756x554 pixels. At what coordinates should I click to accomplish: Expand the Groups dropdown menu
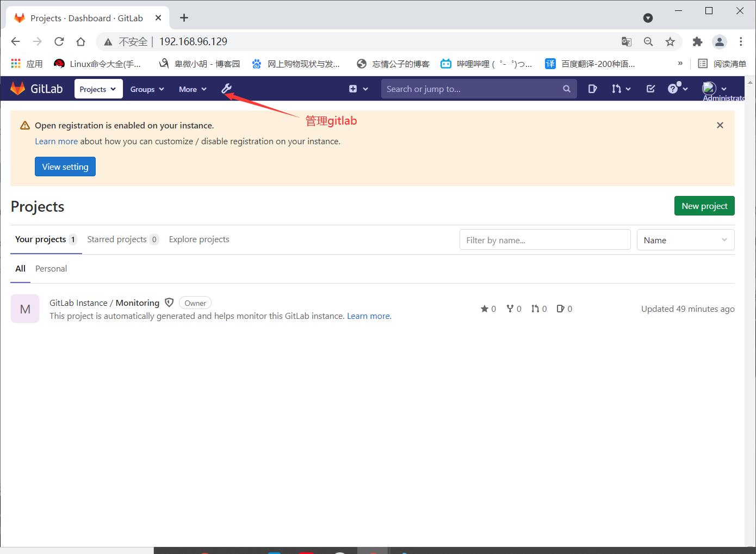point(147,89)
